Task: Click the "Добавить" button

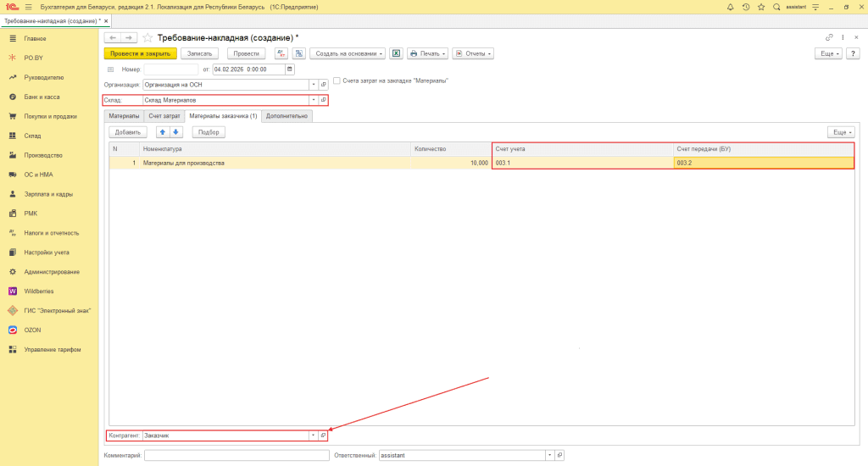Action: point(128,132)
